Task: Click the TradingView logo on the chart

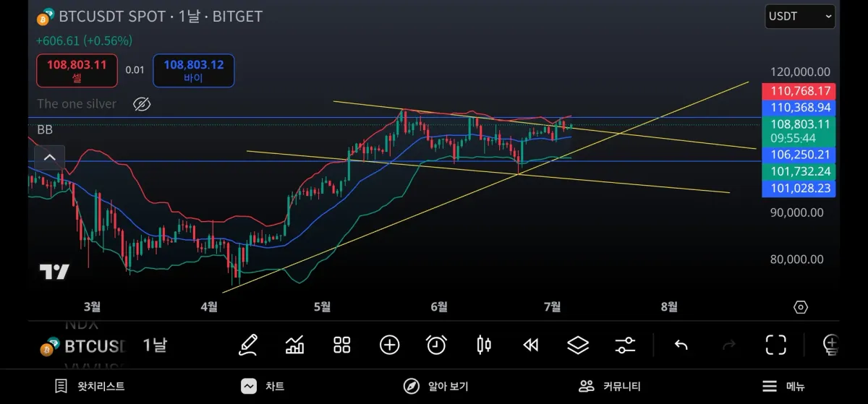Action: [54, 272]
